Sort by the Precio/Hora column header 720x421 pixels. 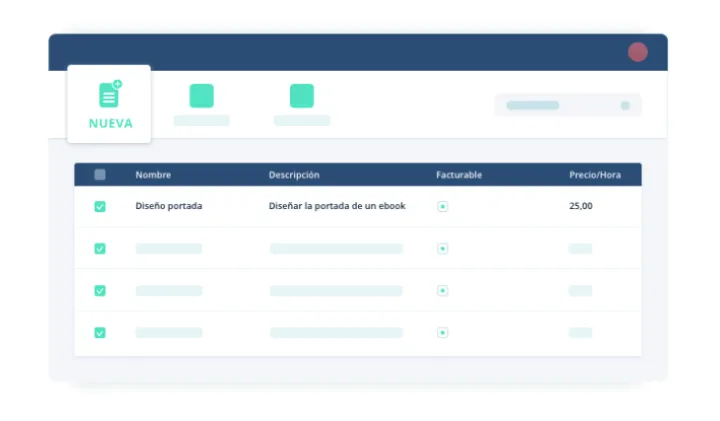click(x=595, y=175)
